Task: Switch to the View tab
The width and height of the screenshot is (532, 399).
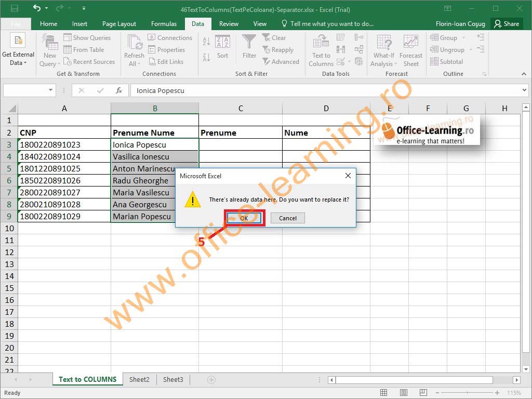Action: pos(260,24)
